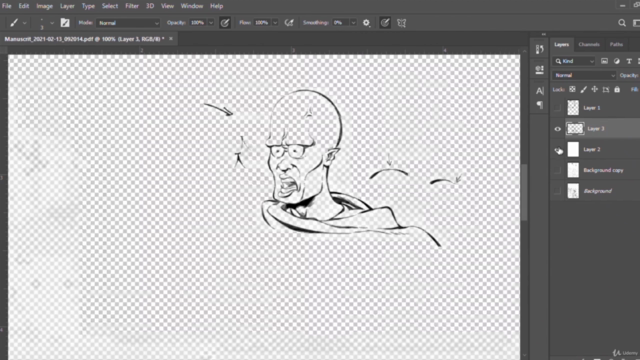The image size is (640, 360).
Task: Toggle the Brush Settings panel icon
Action: coord(65,23)
